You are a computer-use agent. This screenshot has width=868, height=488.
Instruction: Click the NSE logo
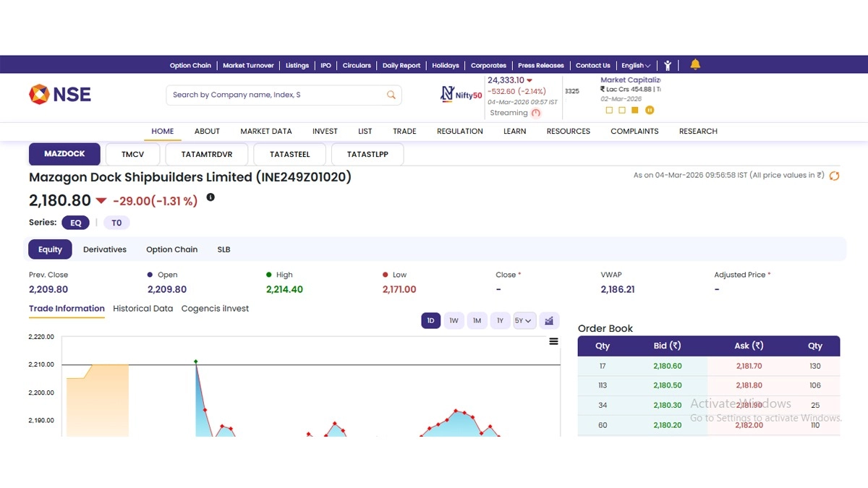tap(60, 94)
